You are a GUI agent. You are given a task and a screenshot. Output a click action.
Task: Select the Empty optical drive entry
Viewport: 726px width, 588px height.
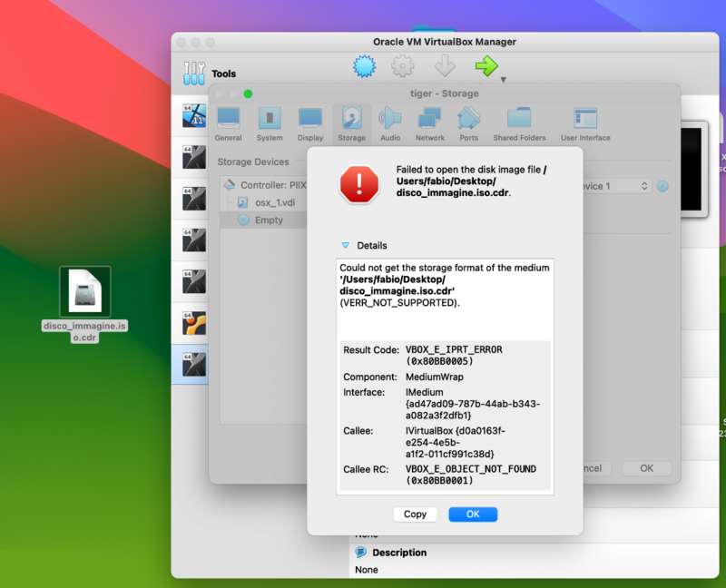(264, 220)
